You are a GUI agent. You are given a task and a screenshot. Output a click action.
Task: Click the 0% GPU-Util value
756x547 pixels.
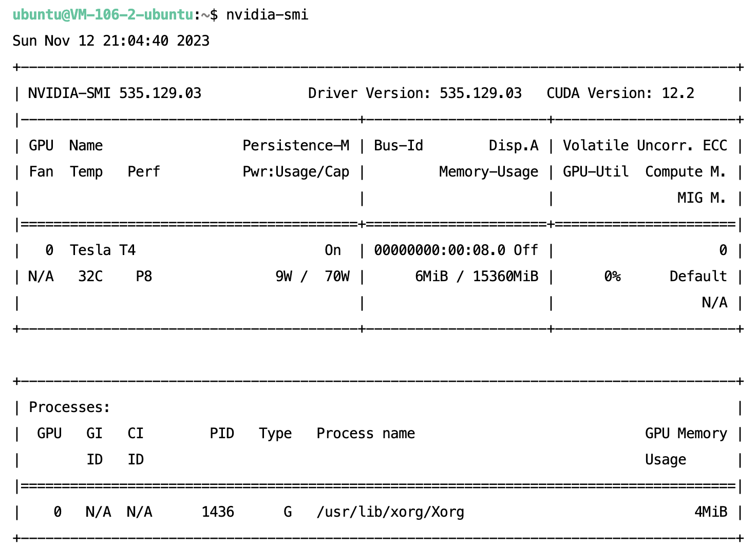coord(612,276)
